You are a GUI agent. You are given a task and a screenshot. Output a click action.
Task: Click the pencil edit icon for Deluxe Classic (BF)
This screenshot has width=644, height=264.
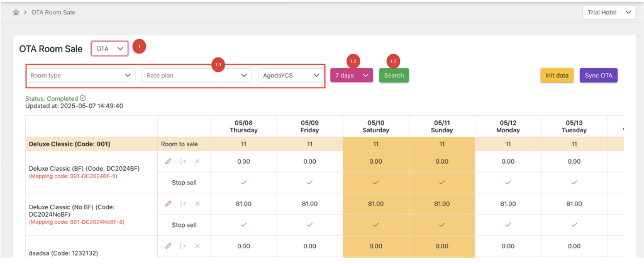click(168, 161)
